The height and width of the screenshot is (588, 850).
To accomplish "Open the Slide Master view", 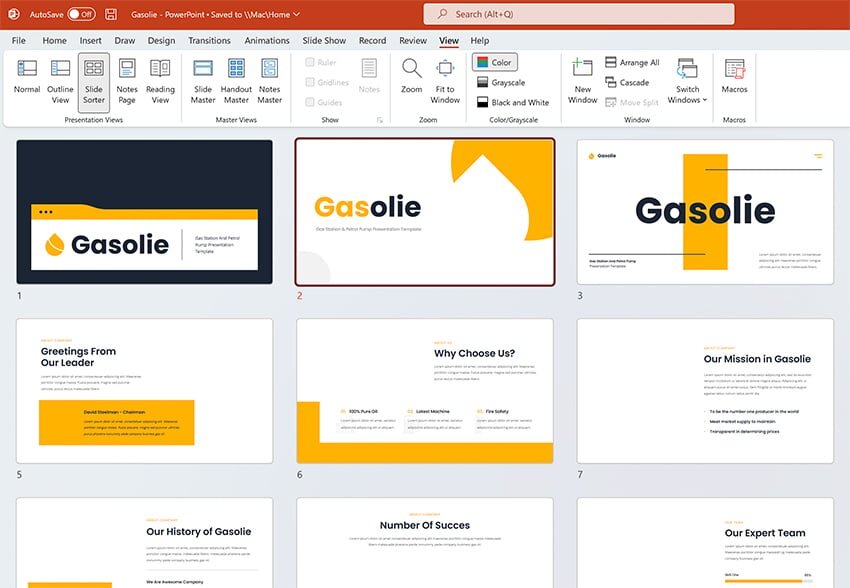I will pos(203,80).
